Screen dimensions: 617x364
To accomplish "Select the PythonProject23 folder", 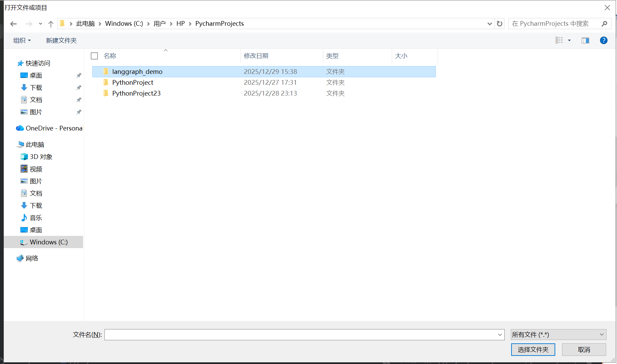I will pos(264,93).
